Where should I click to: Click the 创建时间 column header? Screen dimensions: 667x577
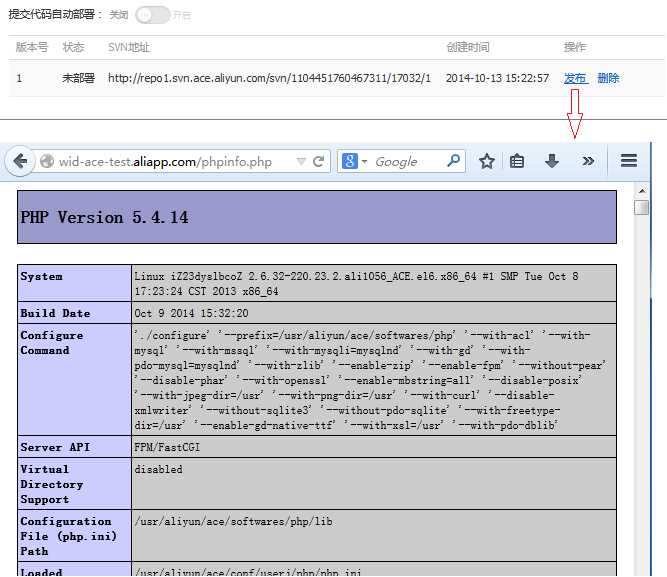pyautogui.click(x=468, y=47)
